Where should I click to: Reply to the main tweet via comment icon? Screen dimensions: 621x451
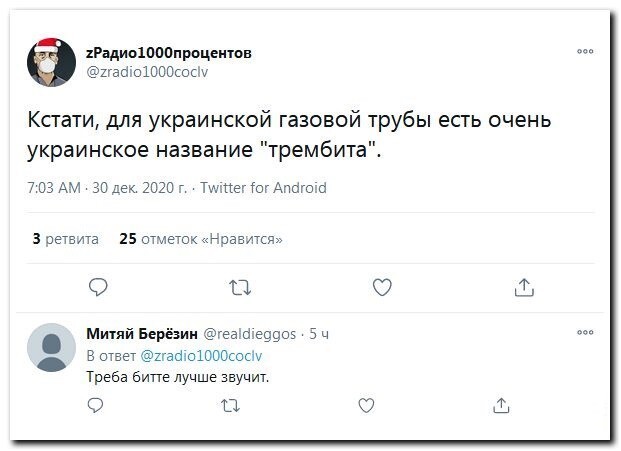click(98, 287)
